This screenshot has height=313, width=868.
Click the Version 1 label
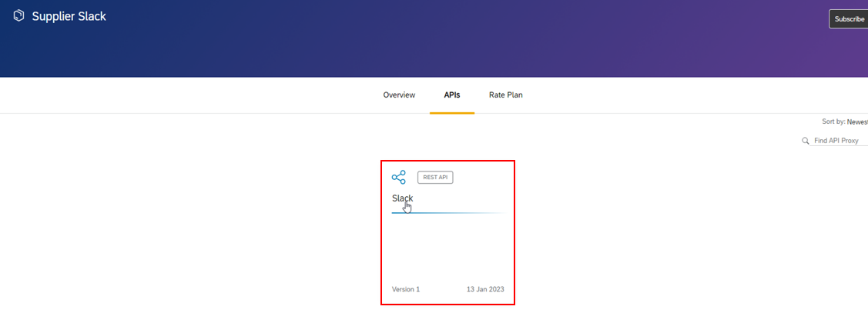click(406, 289)
